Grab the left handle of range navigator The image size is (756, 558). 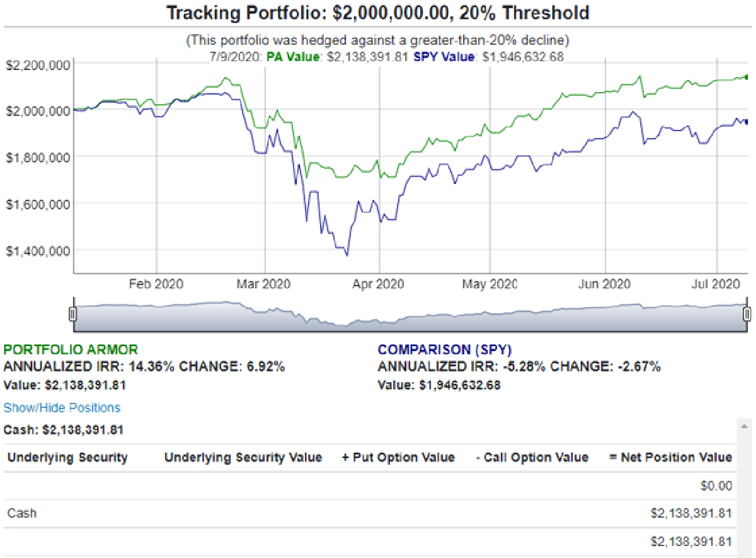tap(72, 313)
